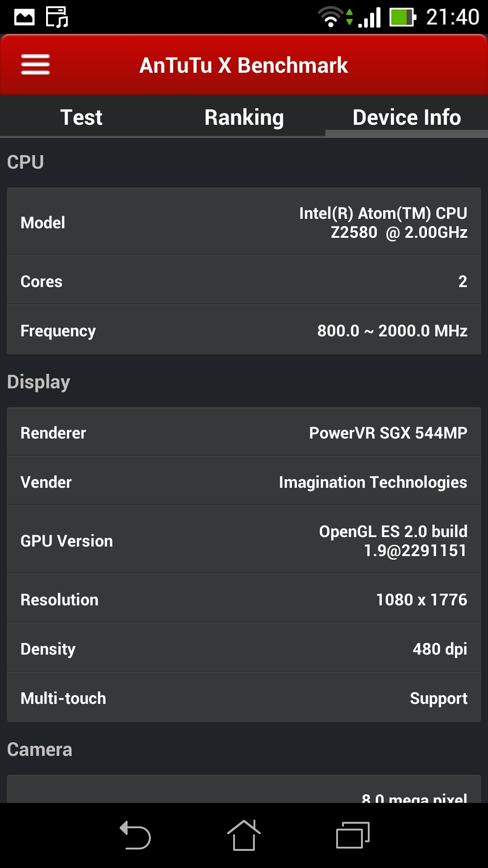The width and height of the screenshot is (488, 868).
Task: Tap the Cores row
Action: click(244, 281)
